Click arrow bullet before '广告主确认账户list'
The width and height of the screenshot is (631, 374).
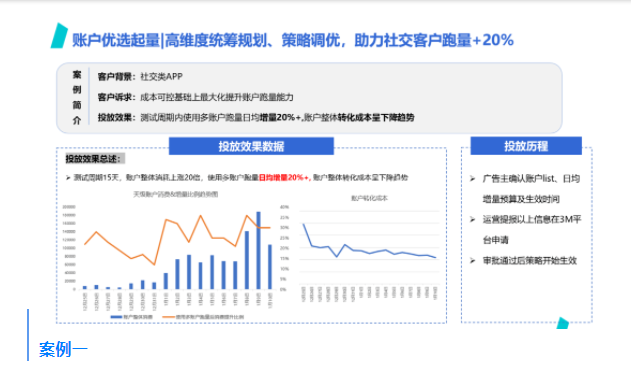473,178
